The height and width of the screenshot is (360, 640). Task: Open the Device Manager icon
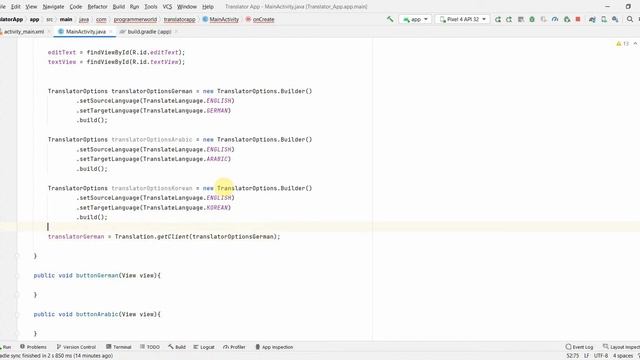(604, 19)
